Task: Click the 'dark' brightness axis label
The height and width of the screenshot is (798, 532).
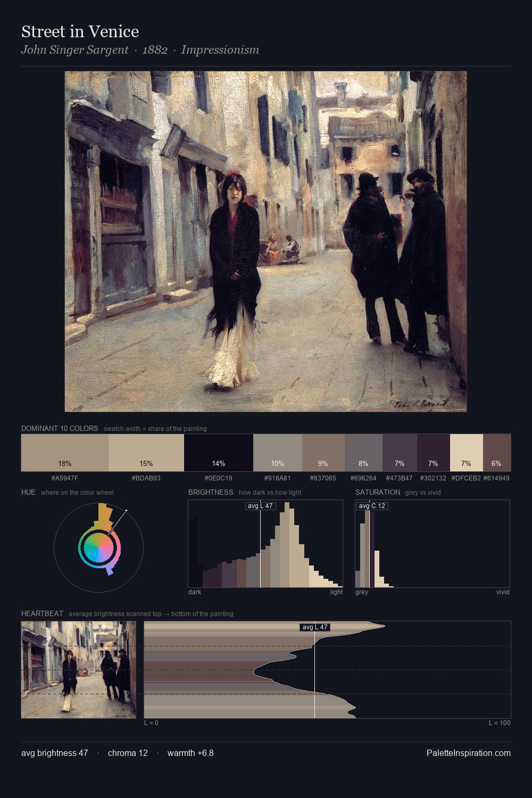Action: (x=195, y=592)
